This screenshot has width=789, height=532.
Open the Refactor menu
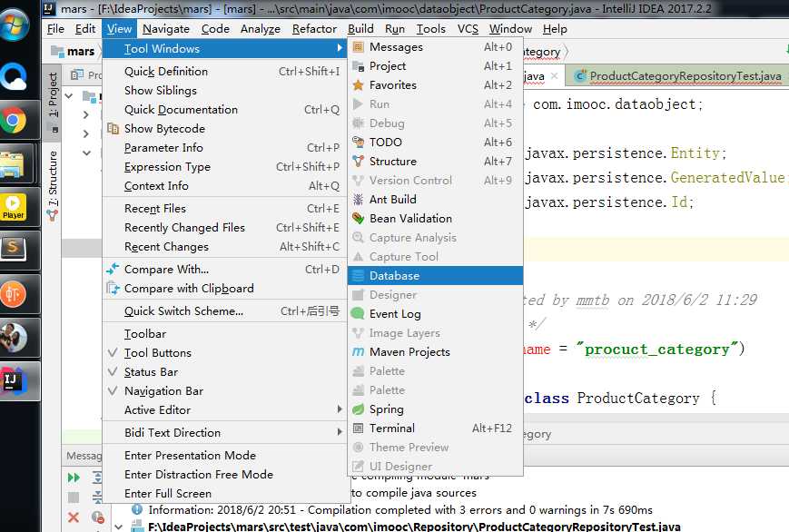pos(314,29)
